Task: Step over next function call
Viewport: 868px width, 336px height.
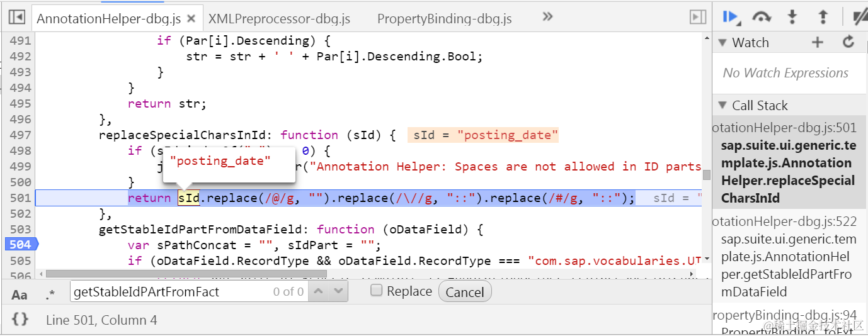Action: (762, 17)
